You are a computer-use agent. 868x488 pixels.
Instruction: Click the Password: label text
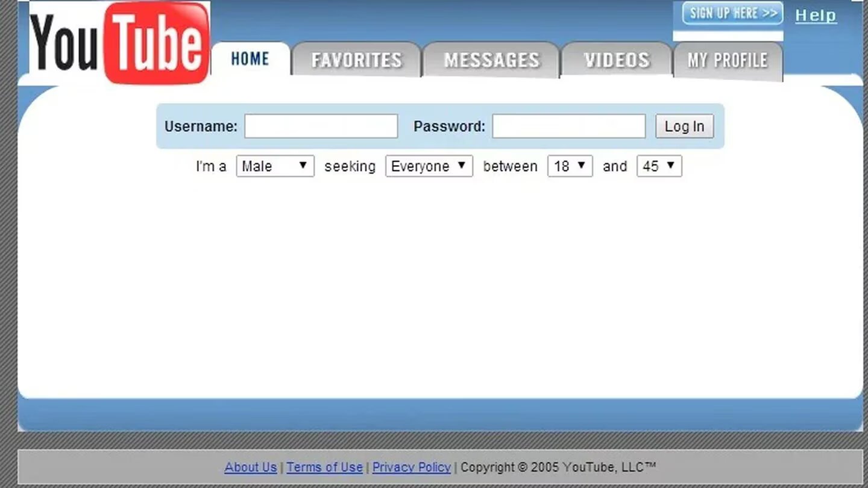pos(449,127)
